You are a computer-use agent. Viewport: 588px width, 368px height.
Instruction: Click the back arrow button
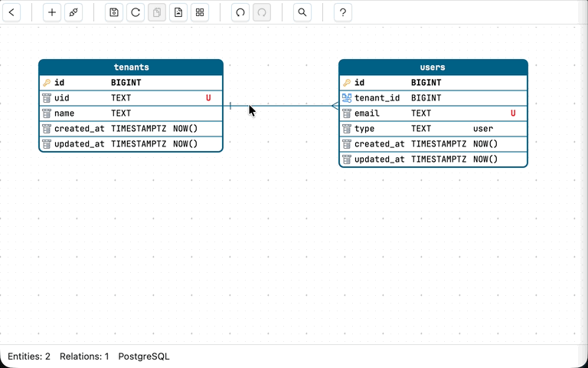(11, 12)
